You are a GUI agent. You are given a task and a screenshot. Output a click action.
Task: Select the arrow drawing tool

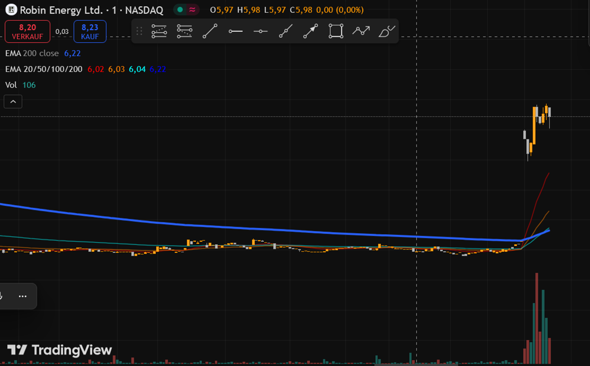[x=310, y=31]
